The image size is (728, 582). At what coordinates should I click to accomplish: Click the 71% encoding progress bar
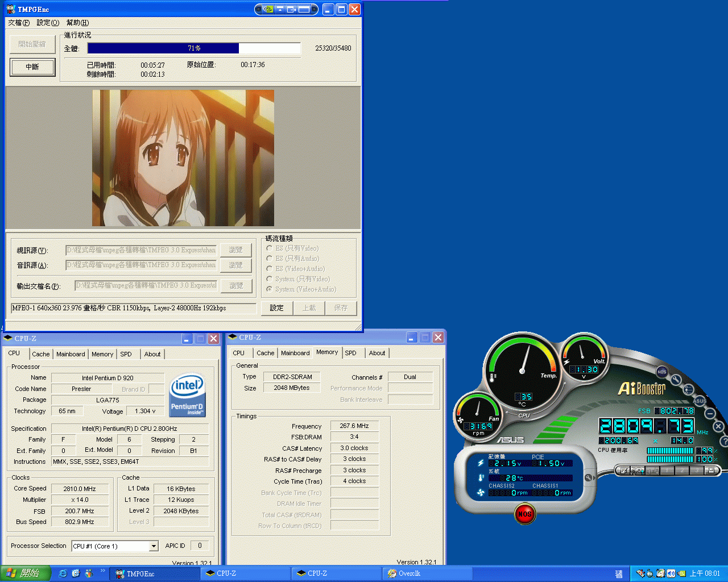(x=194, y=48)
